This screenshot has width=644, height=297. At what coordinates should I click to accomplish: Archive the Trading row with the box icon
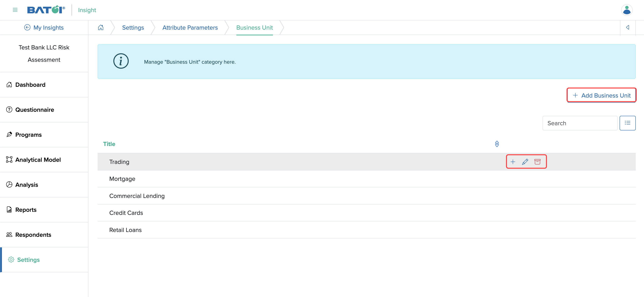[537, 162]
